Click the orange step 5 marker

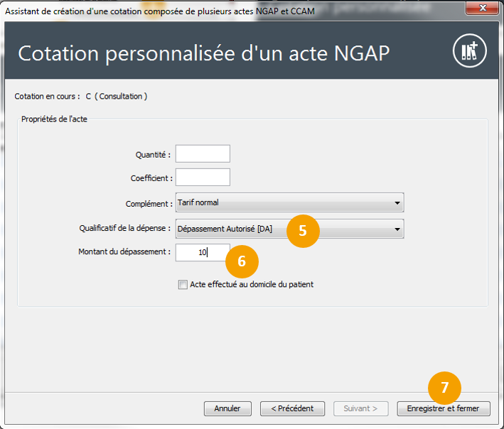tap(303, 231)
